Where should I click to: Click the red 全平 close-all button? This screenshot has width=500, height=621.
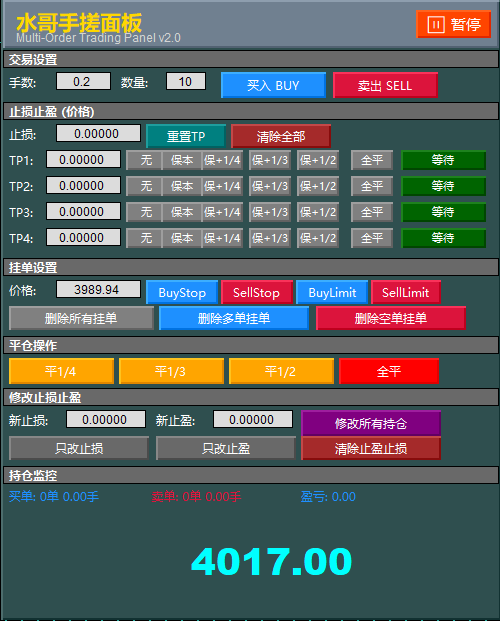tap(389, 371)
